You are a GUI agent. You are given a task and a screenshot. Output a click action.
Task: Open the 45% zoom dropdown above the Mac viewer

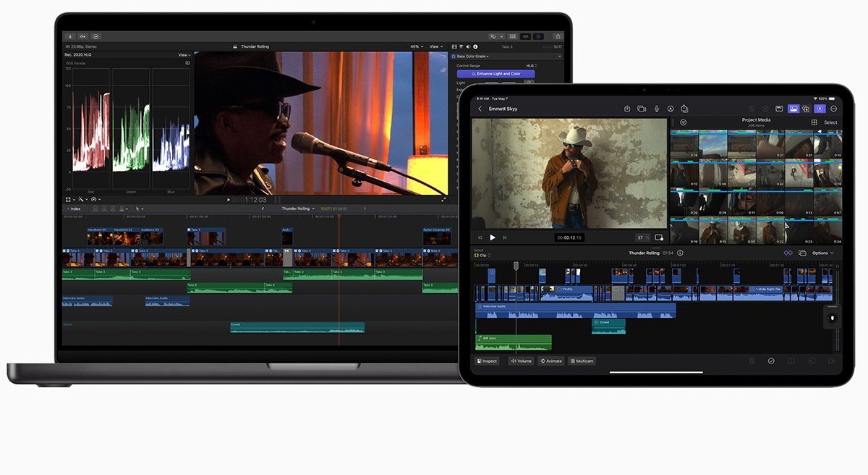click(415, 46)
